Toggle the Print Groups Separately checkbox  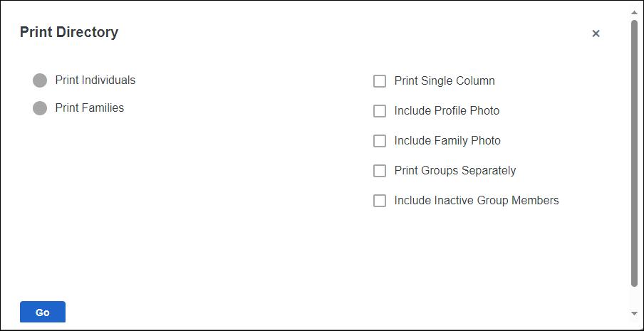(x=380, y=171)
